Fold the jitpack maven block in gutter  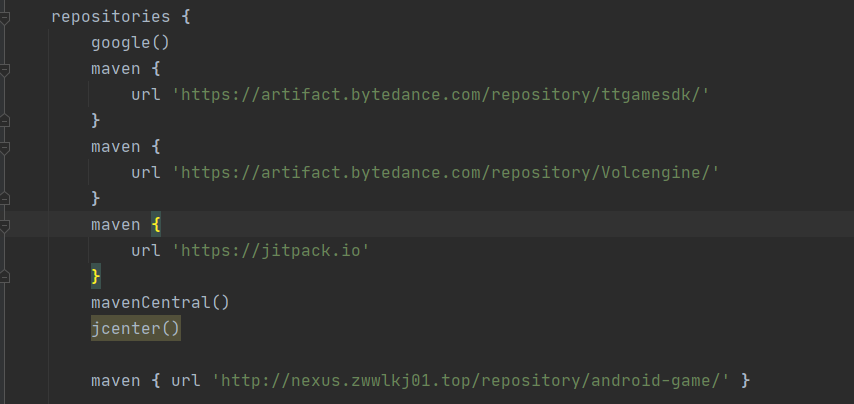pyautogui.click(x=4, y=226)
